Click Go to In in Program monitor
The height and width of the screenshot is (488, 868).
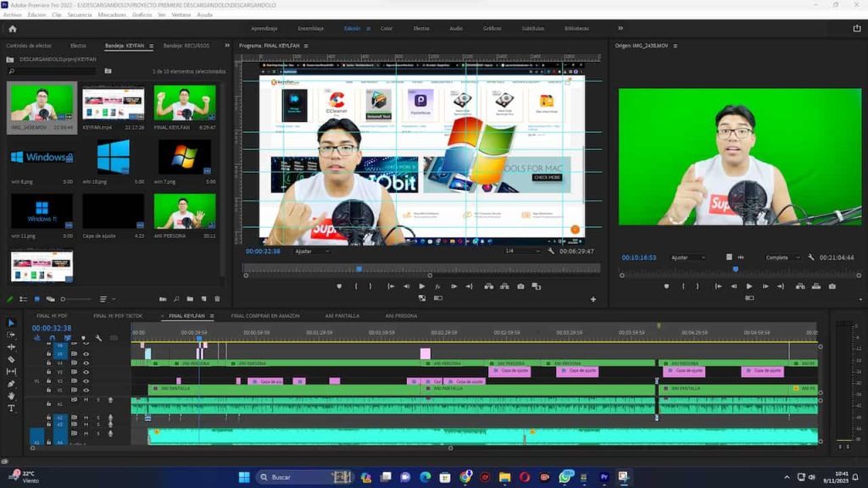coord(391,286)
